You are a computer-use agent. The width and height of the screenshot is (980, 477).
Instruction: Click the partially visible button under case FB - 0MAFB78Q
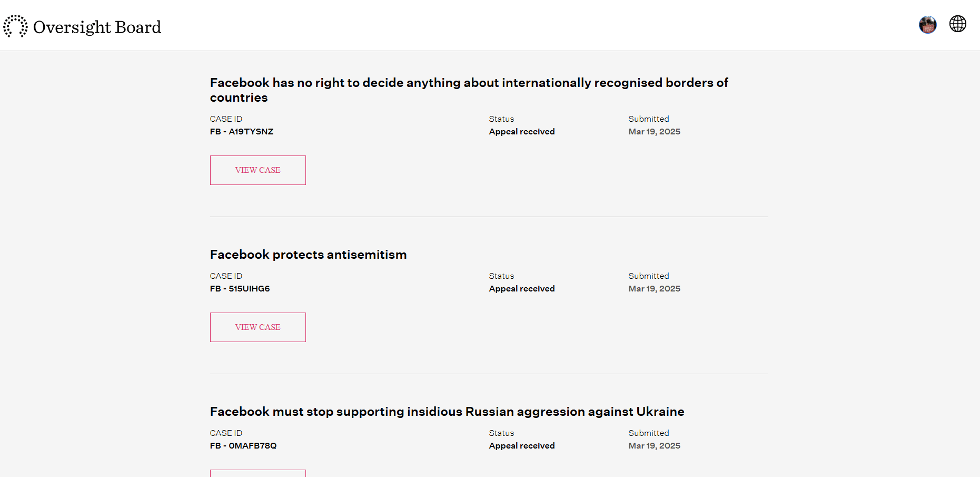(258, 473)
